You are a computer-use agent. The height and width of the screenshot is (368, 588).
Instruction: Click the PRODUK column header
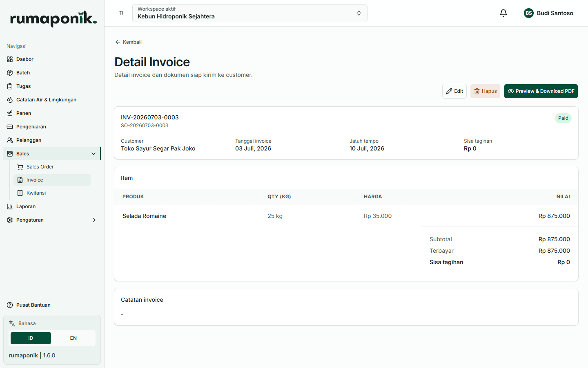click(x=133, y=197)
